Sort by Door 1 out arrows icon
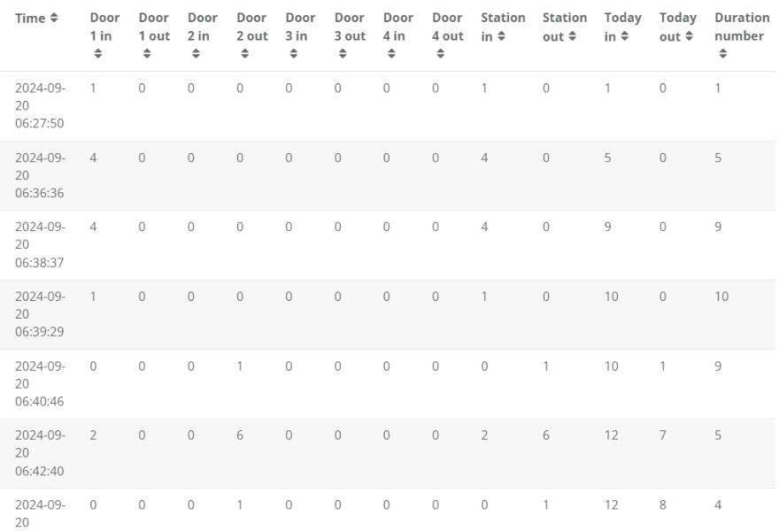 (x=147, y=54)
